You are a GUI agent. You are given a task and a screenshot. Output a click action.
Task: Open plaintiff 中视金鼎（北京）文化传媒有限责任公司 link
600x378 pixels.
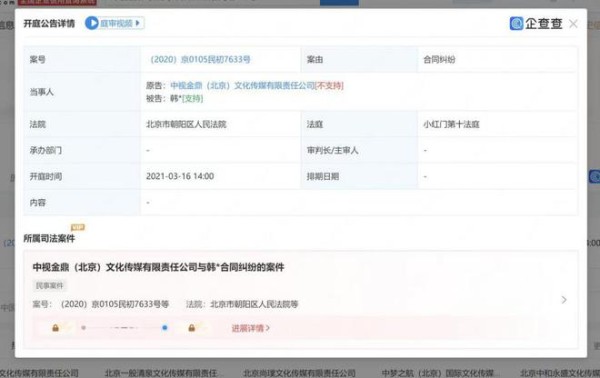click(242, 85)
